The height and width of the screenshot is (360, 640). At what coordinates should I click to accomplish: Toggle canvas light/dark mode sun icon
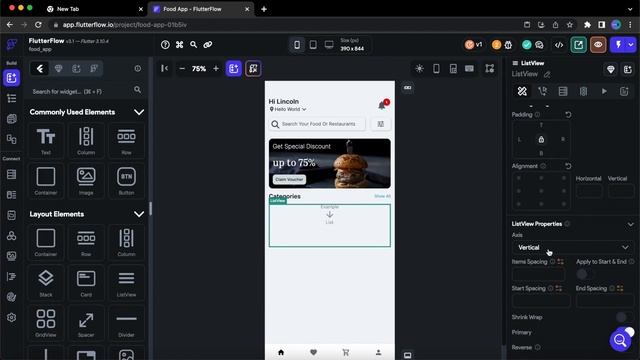pos(419,69)
